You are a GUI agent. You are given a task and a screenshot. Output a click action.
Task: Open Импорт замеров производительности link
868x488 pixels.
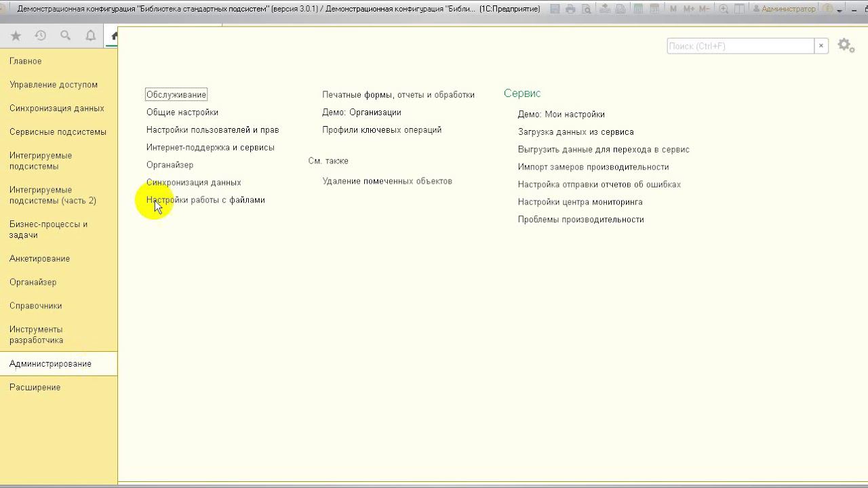pyautogui.click(x=593, y=167)
